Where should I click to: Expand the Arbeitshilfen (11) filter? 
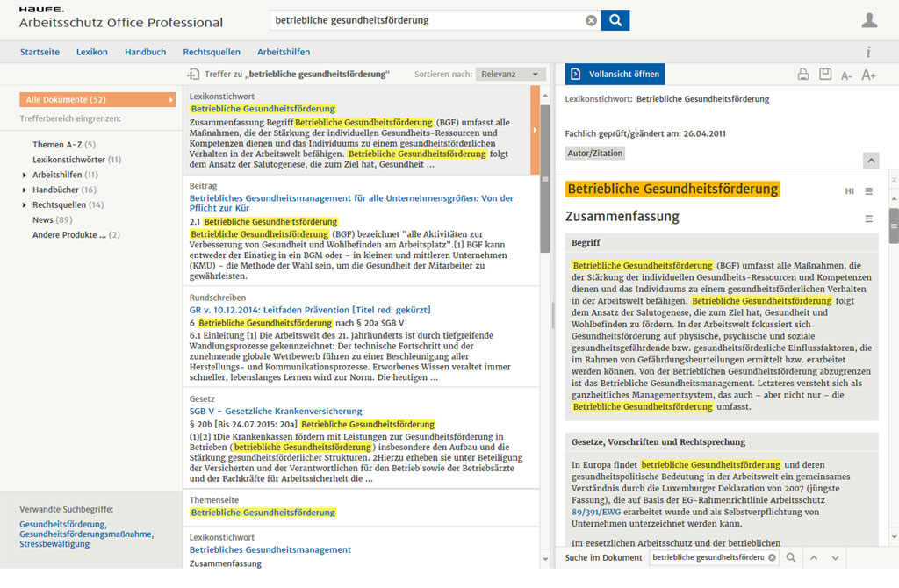coord(24,175)
